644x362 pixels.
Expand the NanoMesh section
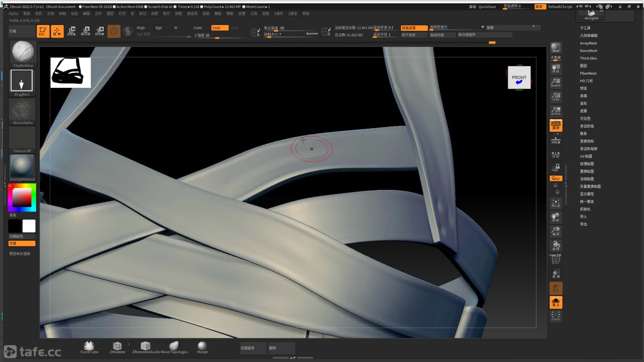coord(588,51)
